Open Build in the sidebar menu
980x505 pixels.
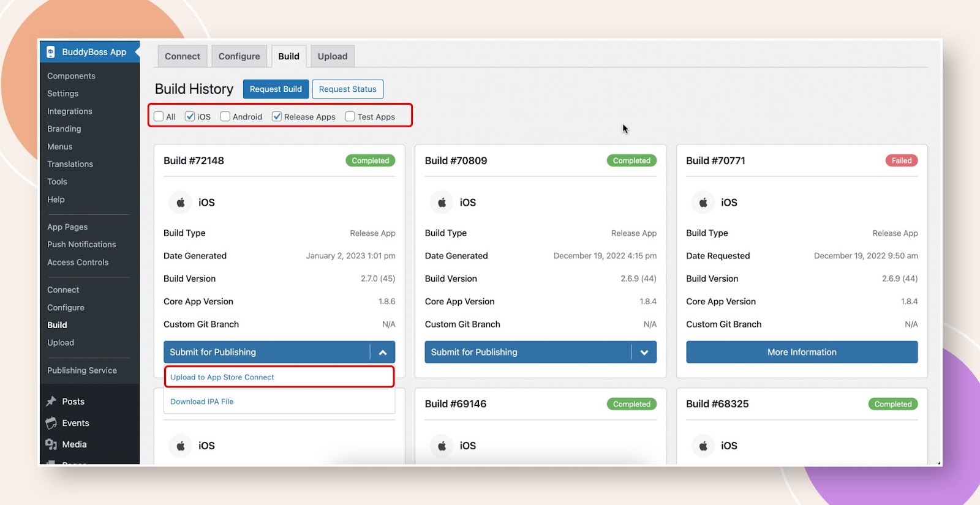57,325
